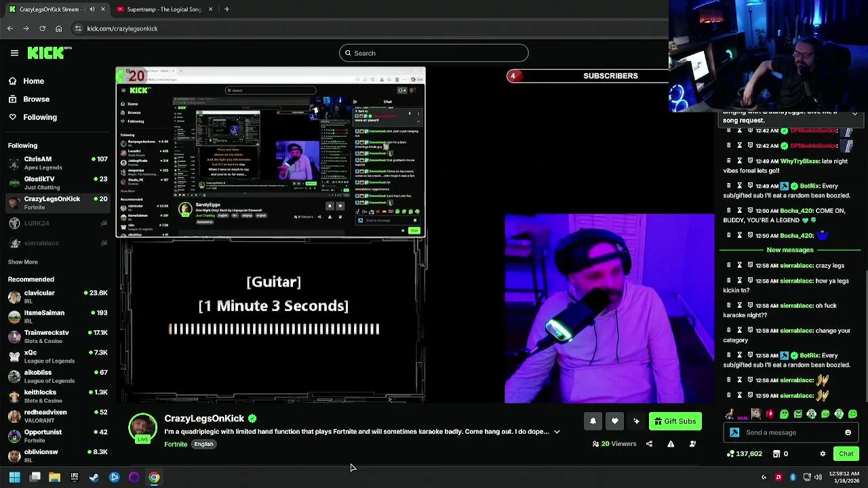Open recommended channel Opportunist

(x=58, y=436)
